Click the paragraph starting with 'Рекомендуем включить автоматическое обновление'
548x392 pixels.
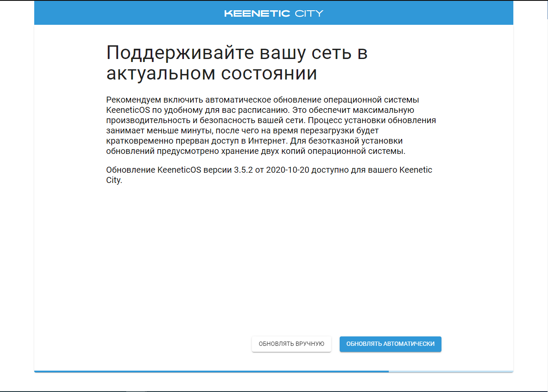point(271,126)
